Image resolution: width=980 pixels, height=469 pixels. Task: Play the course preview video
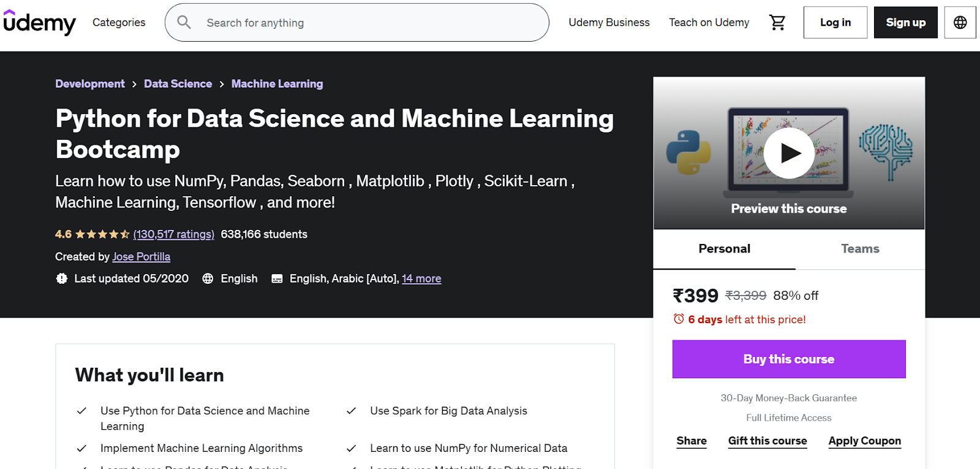click(x=789, y=153)
